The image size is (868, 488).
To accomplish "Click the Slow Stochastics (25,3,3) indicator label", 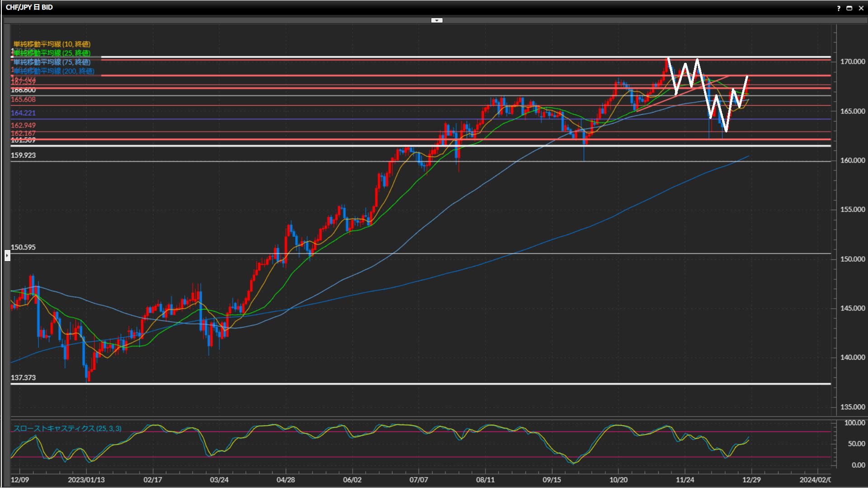I will pyautogui.click(x=67, y=428).
